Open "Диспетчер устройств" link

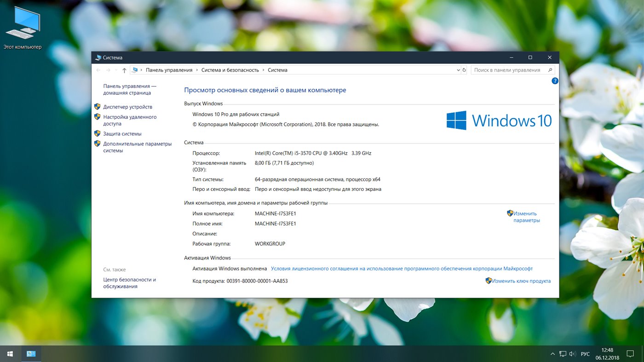click(127, 107)
